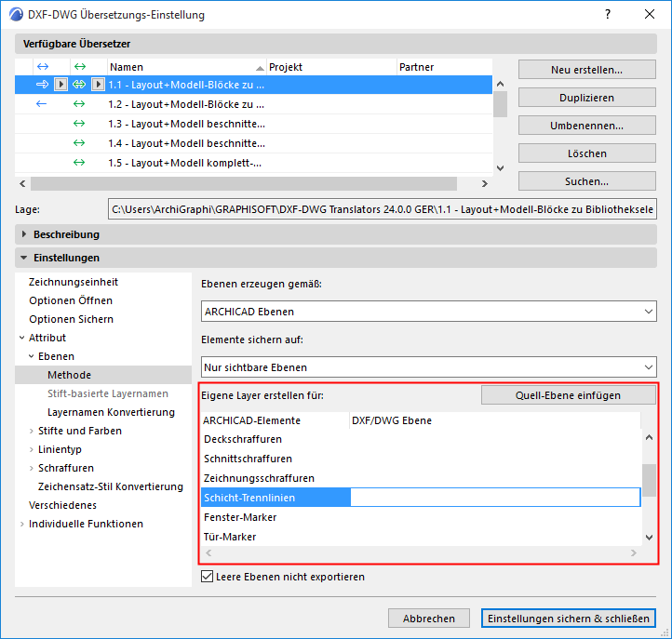Click Einstellungen sichern & schließen
This screenshot has height=639, width=672.
[569, 618]
